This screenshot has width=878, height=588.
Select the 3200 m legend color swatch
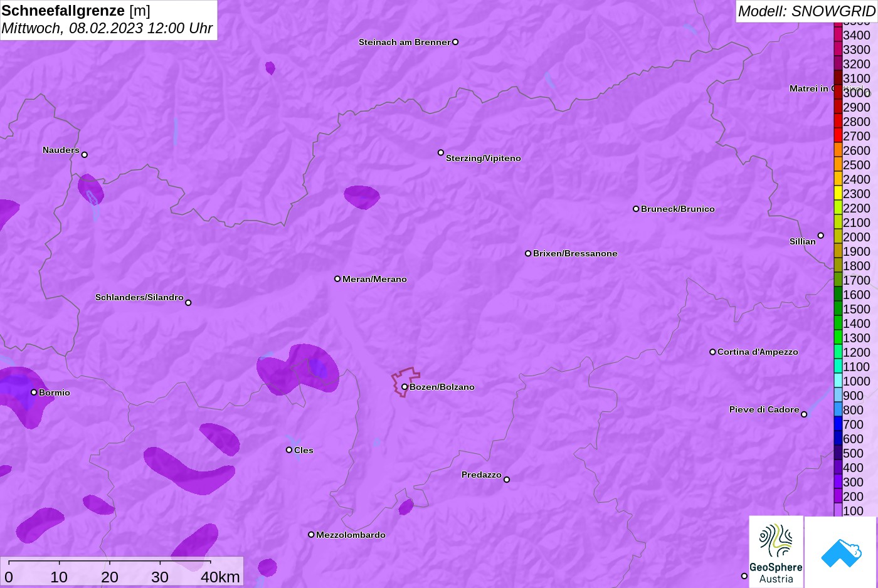point(838,64)
